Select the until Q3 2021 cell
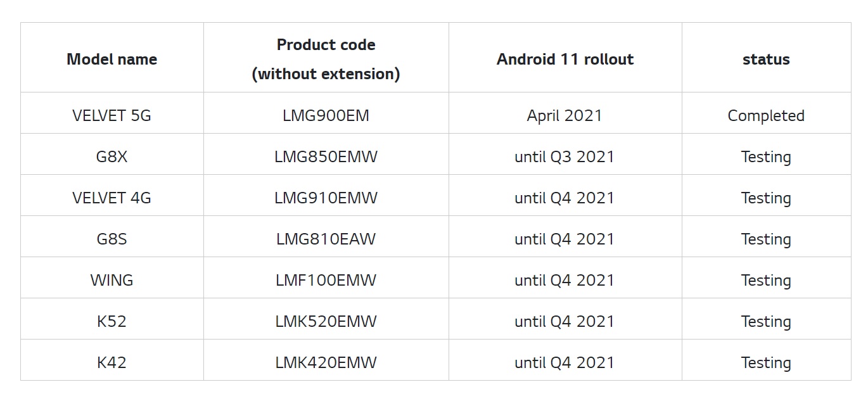868x394 pixels. click(565, 157)
